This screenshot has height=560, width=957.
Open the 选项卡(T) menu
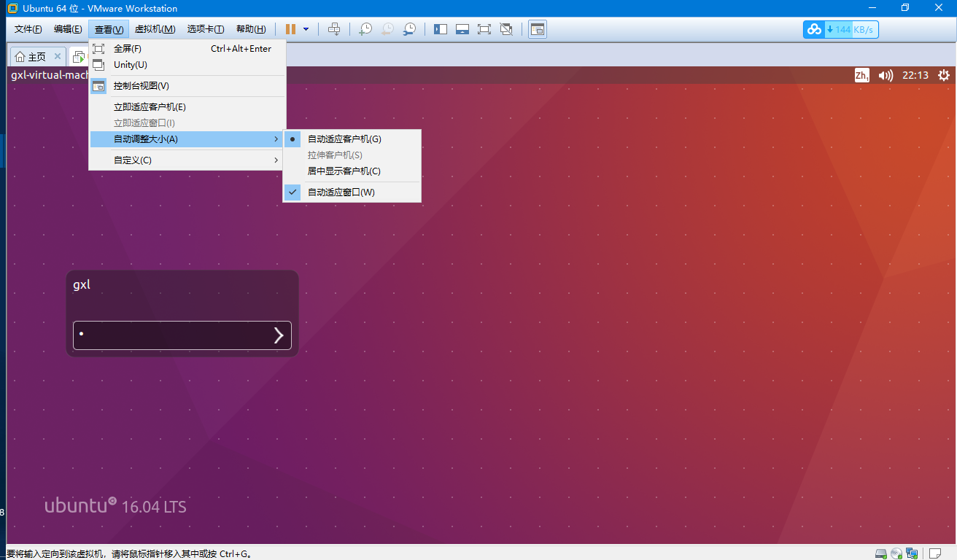pos(206,29)
